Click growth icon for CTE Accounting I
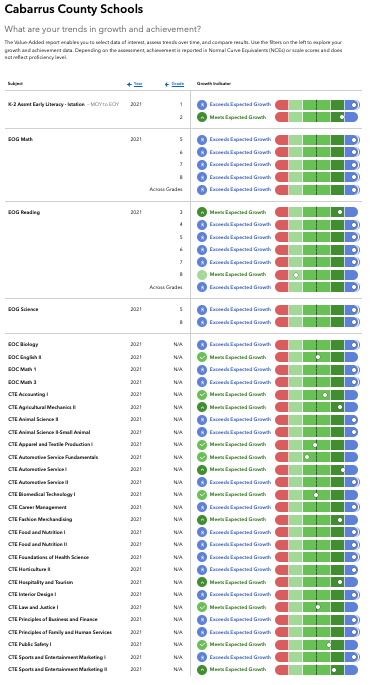 [202, 394]
